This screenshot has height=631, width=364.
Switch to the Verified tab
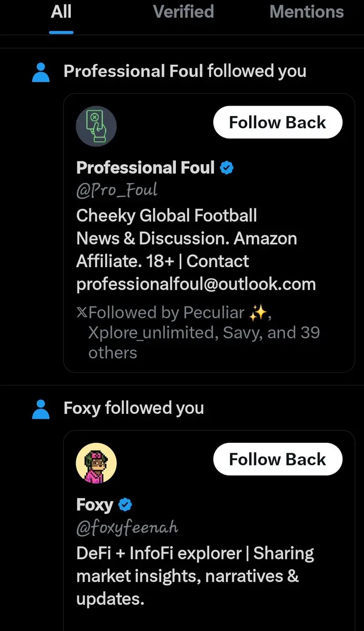(x=183, y=12)
